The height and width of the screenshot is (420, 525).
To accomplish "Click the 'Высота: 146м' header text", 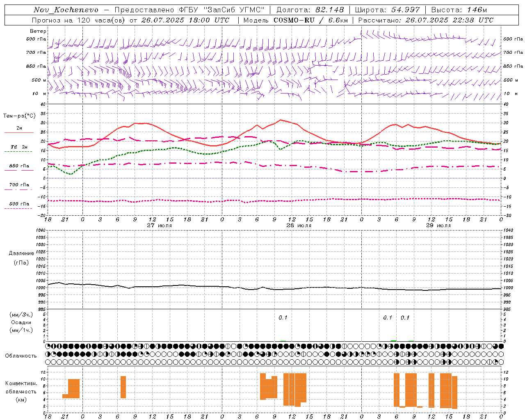I will coord(459,10).
